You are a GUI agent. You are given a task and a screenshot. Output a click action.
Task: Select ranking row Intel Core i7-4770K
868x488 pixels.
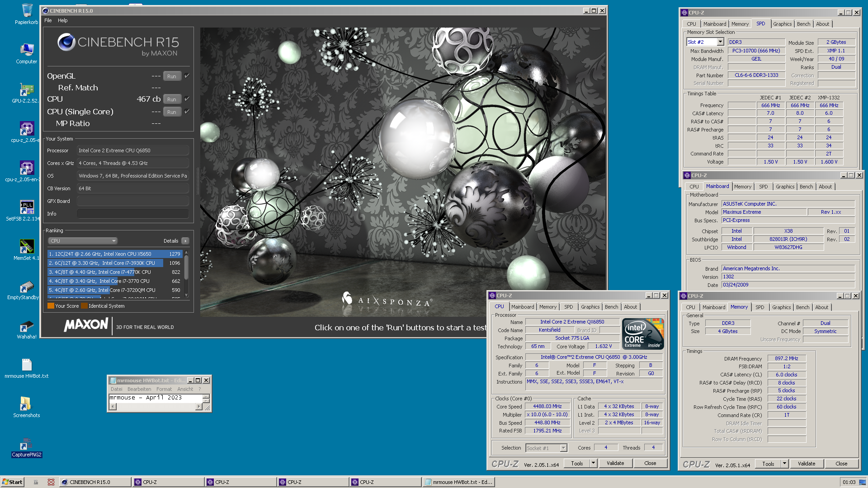click(x=115, y=272)
